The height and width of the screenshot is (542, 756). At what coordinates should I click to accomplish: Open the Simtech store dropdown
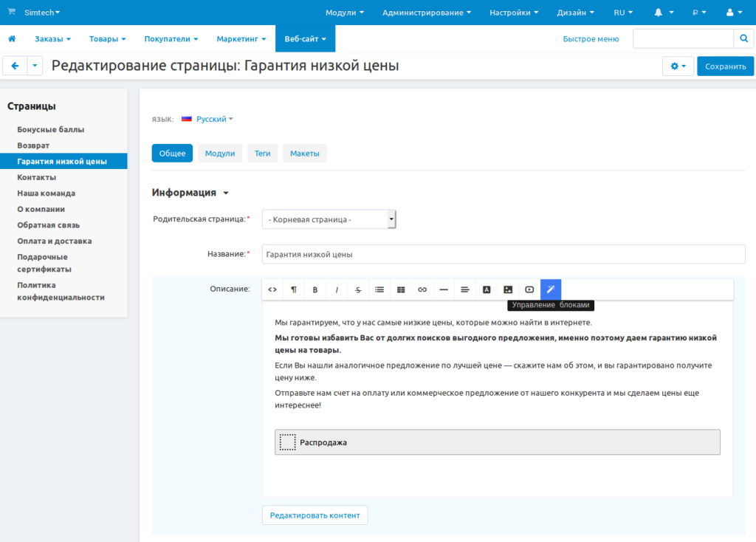(42, 13)
